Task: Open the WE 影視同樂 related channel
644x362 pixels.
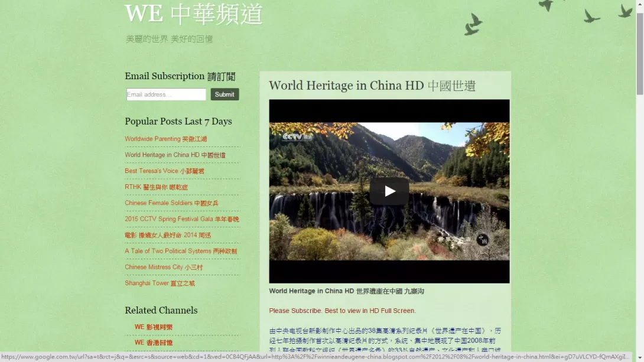Action: [x=154, y=327]
